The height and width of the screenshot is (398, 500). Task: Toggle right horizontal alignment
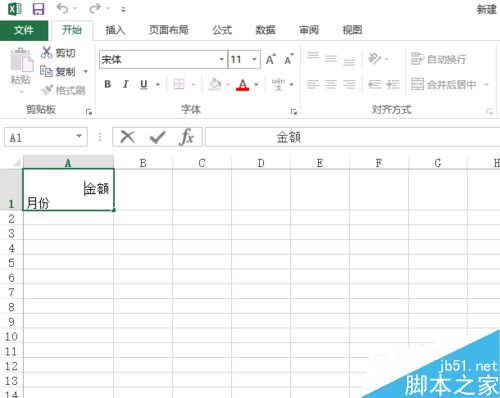[349, 84]
